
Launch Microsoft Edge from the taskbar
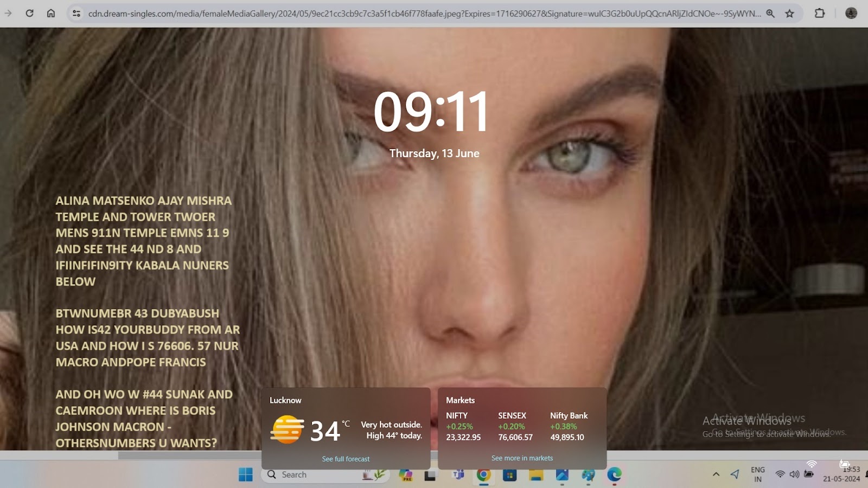[x=614, y=475]
